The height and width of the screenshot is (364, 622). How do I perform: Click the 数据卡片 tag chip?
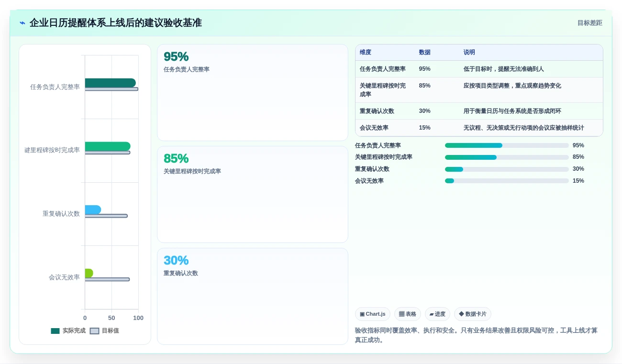pyautogui.click(x=473, y=314)
